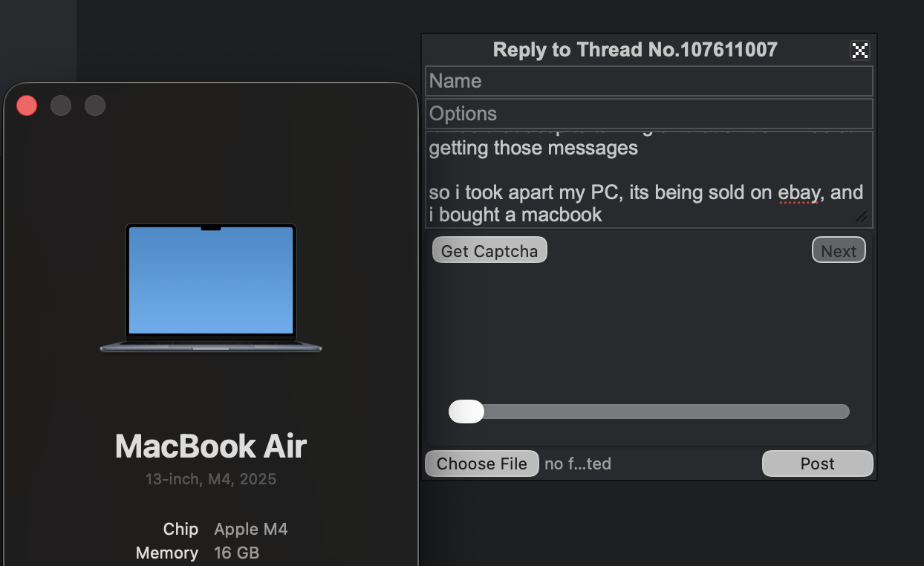
Task: Click the captcha slider track
Action: pos(649,412)
